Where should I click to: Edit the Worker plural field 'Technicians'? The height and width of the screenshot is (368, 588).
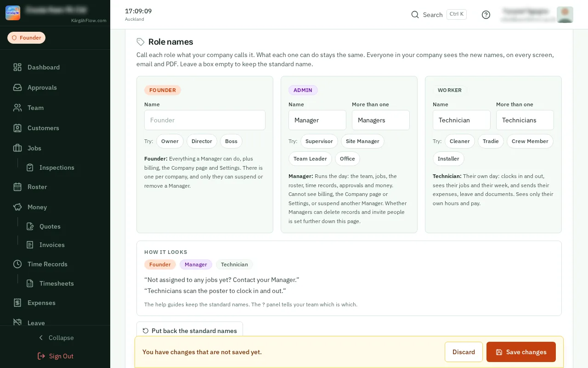click(x=525, y=120)
